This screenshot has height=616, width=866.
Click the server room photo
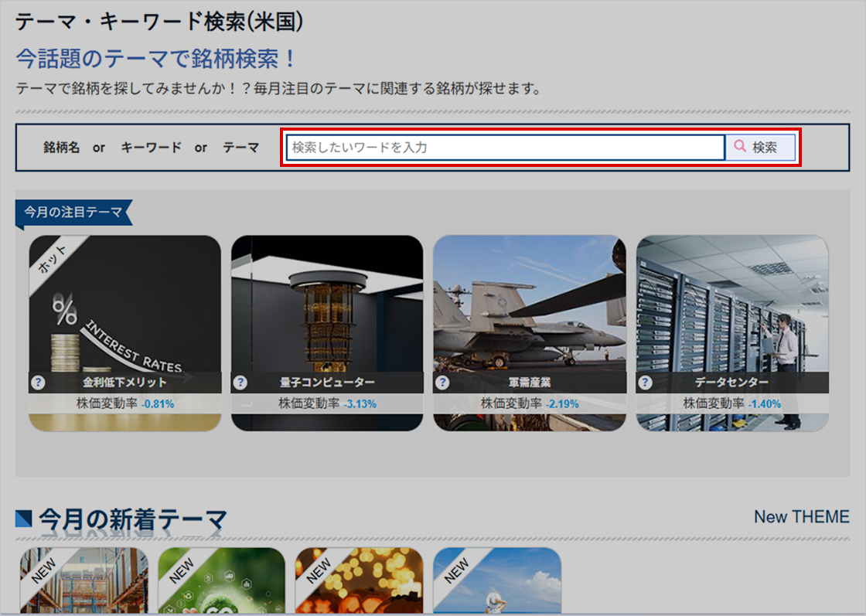(x=731, y=309)
